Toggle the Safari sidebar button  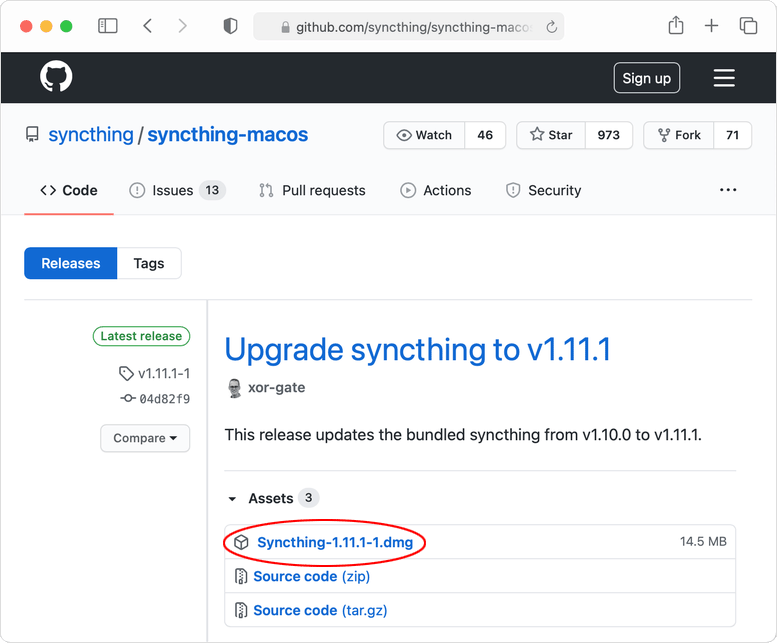(x=108, y=26)
